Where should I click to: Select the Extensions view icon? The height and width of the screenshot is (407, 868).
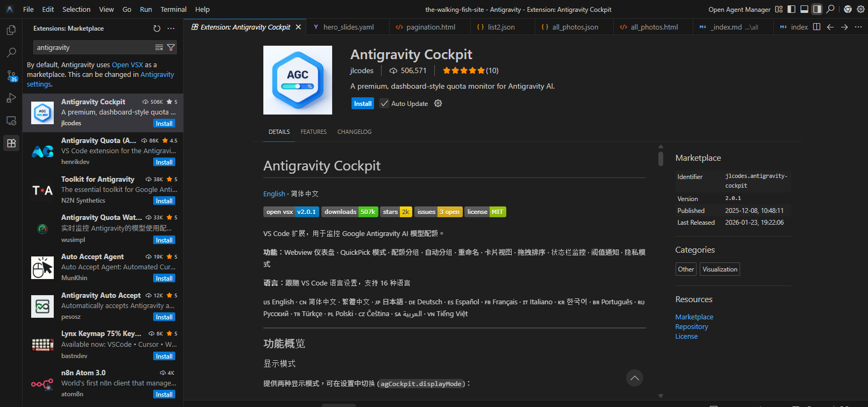point(11,144)
